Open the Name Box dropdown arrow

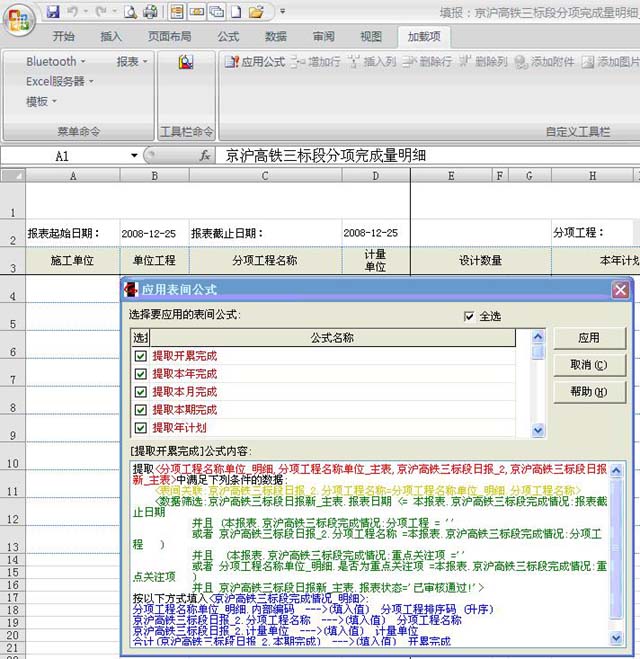134,156
